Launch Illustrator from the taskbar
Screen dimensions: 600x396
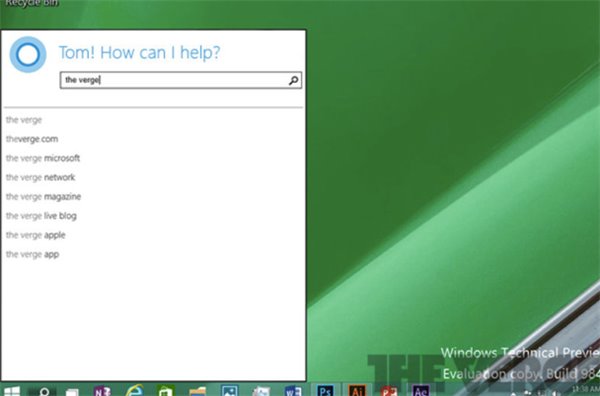(357, 391)
